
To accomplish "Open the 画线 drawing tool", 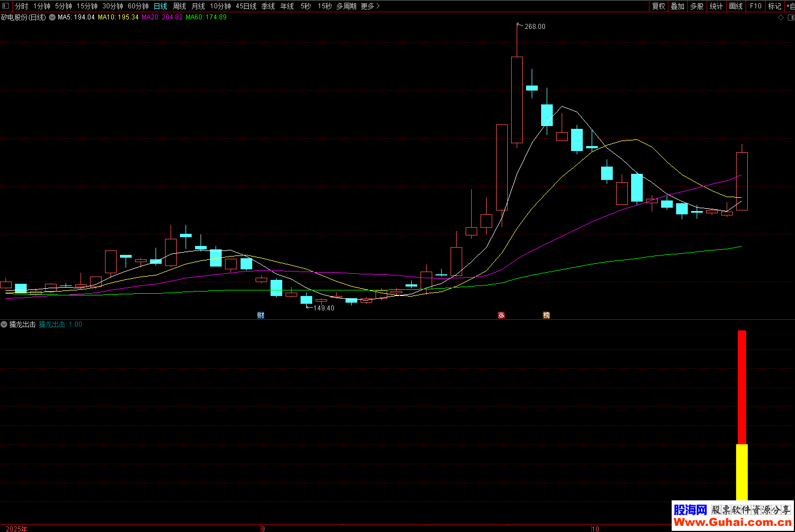I will tap(736, 6).
